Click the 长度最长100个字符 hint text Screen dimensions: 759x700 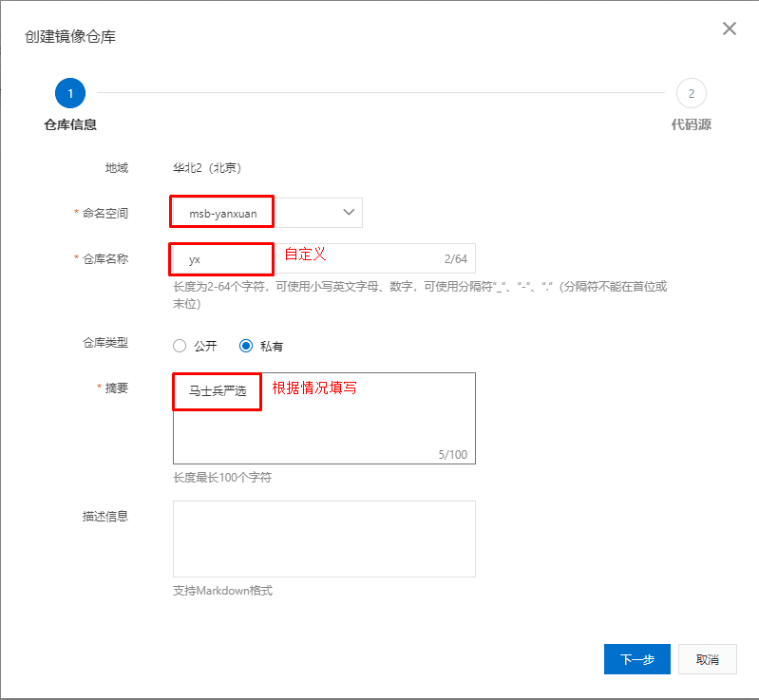[222, 478]
